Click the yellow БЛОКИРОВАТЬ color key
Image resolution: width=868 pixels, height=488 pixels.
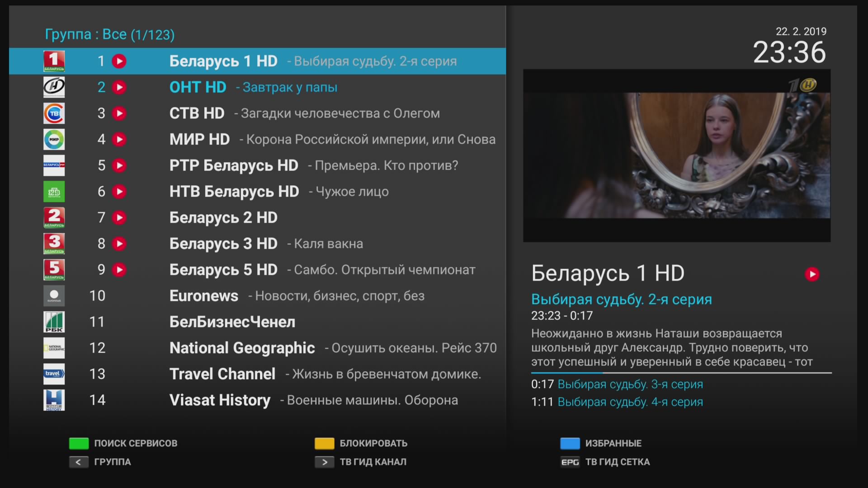pos(325,443)
